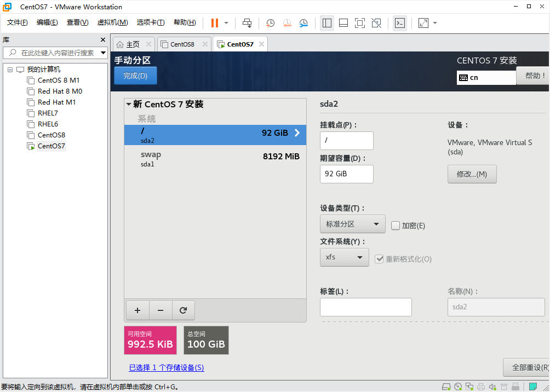
Task: Select CentOS 8 M1 in the library
Action: [58, 80]
